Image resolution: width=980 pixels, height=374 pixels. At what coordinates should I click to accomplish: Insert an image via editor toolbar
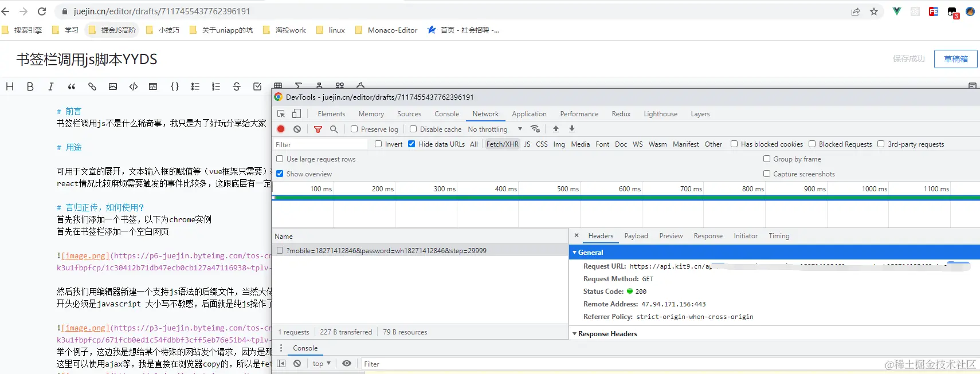pos(113,86)
